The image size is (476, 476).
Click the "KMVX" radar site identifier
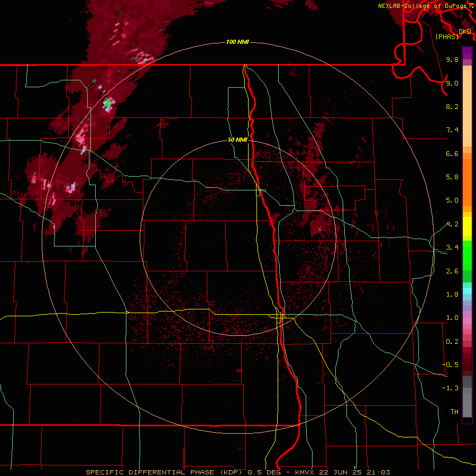point(305,472)
